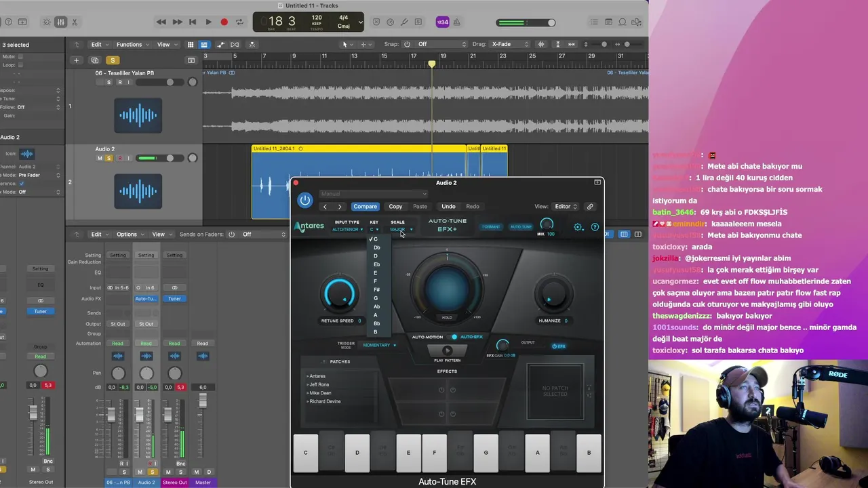868x488 pixels.
Task: Open the scissors Editors icon in toolbar
Action: pyautogui.click(x=76, y=22)
